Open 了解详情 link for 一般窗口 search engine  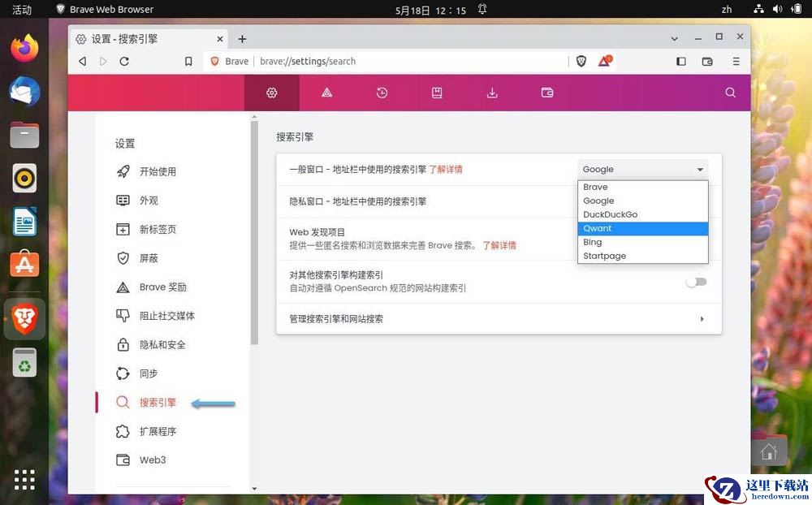pos(446,170)
